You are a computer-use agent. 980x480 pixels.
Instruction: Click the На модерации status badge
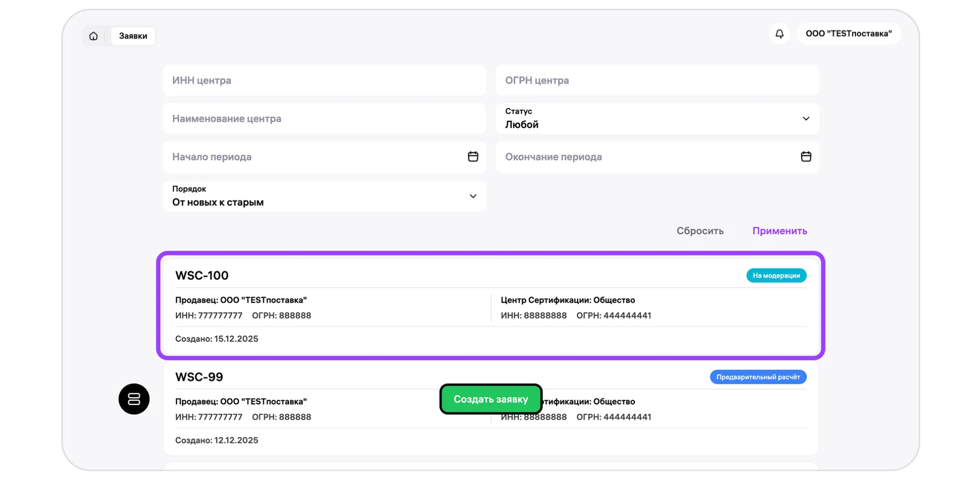pos(776,276)
